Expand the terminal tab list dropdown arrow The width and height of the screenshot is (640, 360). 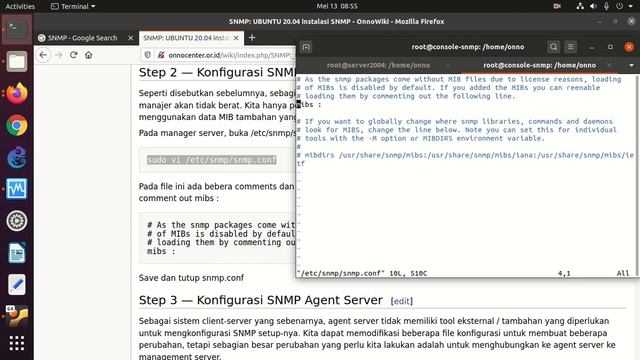631,65
